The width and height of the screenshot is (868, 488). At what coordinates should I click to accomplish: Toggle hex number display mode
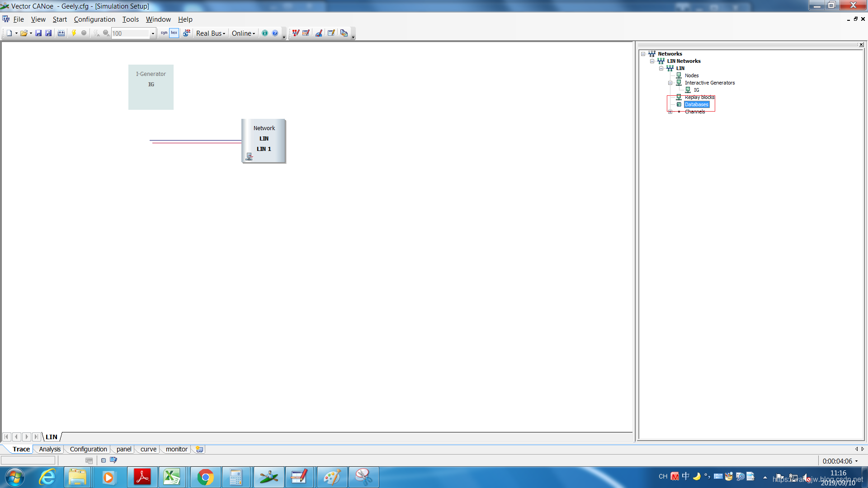(174, 33)
